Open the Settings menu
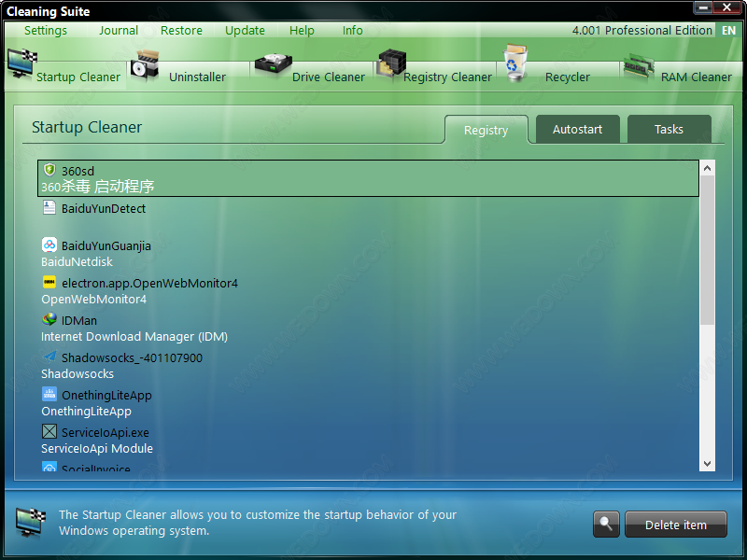The height and width of the screenshot is (560, 747). 46,30
